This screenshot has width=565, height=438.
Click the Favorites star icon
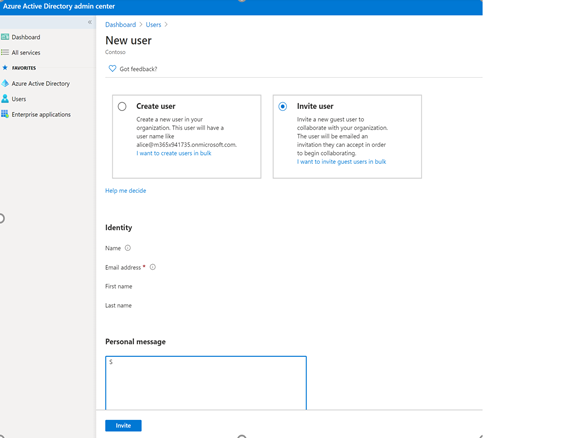5,68
